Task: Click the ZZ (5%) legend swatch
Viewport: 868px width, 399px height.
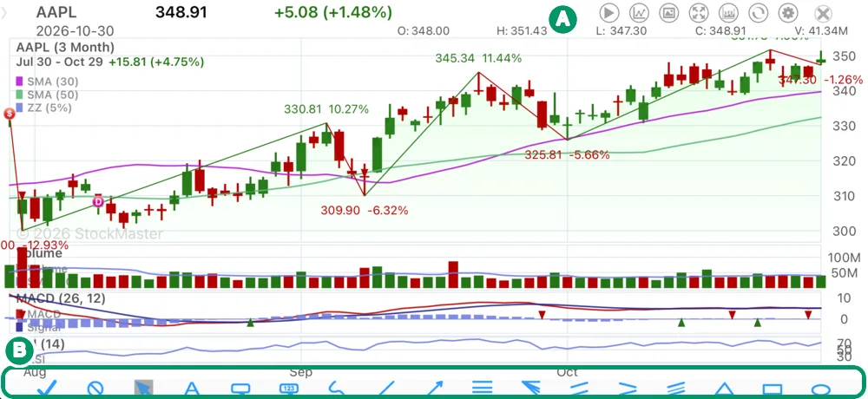Action: point(20,108)
